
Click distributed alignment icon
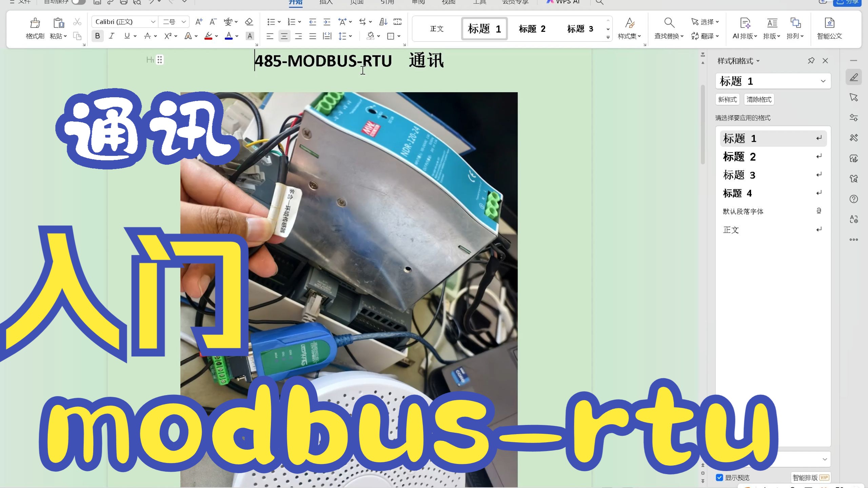pos(327,36)
